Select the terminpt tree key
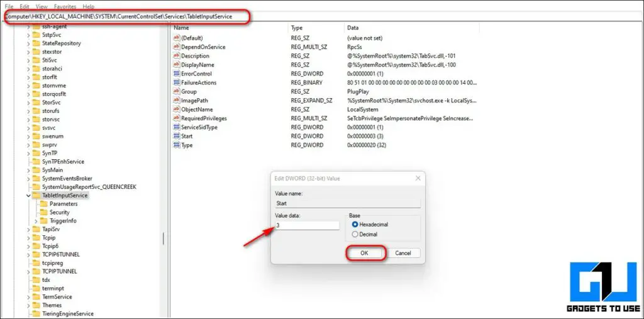Image resolution: width=644 pixels, height=319 pixels. pos(53,288)
